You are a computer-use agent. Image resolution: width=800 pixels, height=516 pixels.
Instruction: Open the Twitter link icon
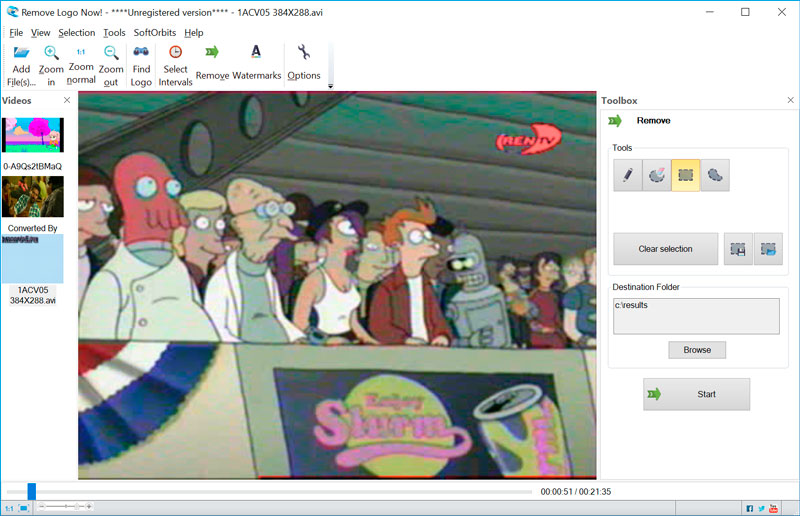click(x=761, y=508)
